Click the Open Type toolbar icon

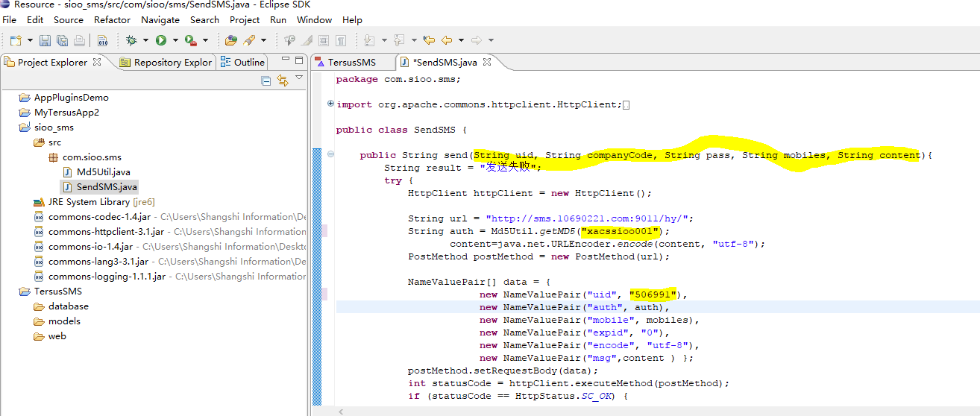coord(231,40)
